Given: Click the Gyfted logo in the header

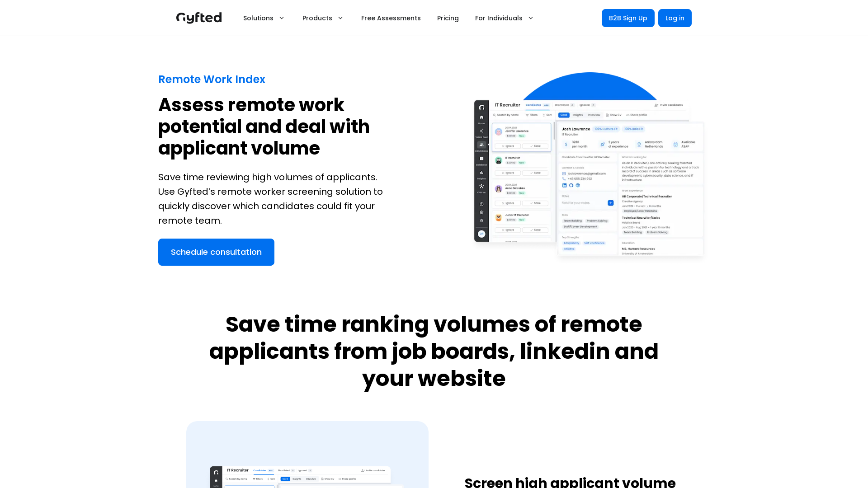Looking at the screenshot, I should [199, 18].
